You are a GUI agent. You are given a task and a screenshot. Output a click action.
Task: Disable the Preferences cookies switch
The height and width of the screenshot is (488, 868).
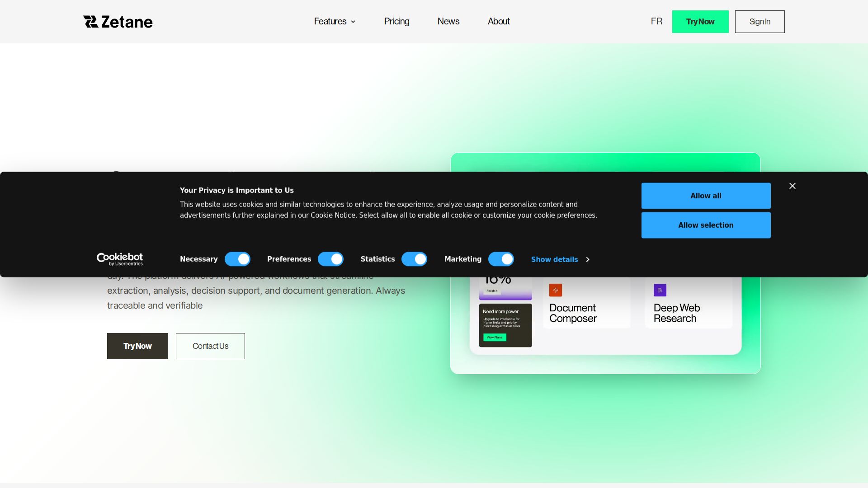coord(330,259)
